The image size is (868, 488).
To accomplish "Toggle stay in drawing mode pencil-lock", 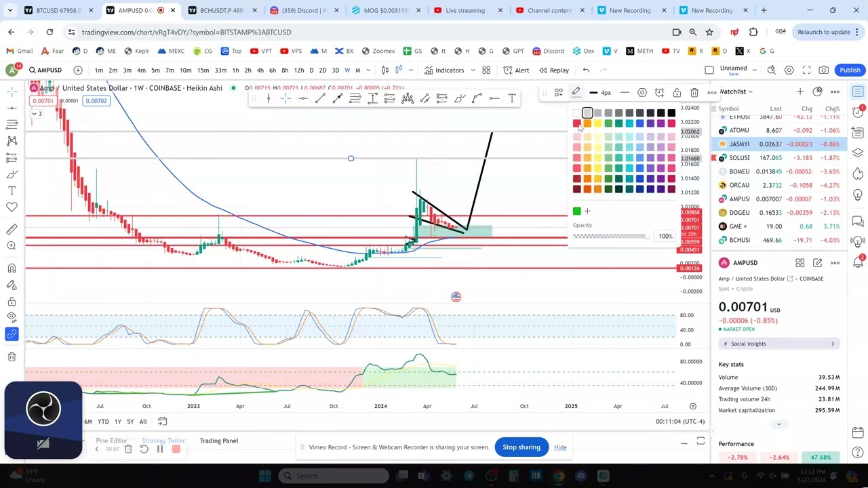I will click(x=12, y=285).
